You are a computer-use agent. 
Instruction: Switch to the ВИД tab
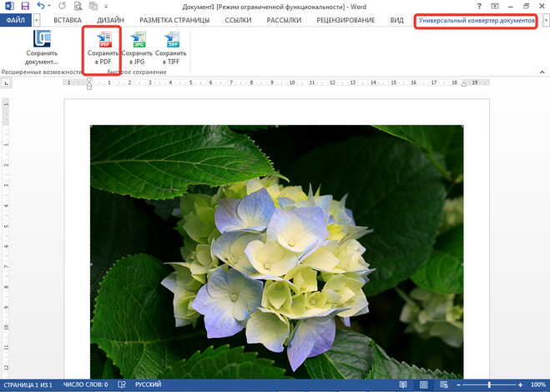coord(397,20)
